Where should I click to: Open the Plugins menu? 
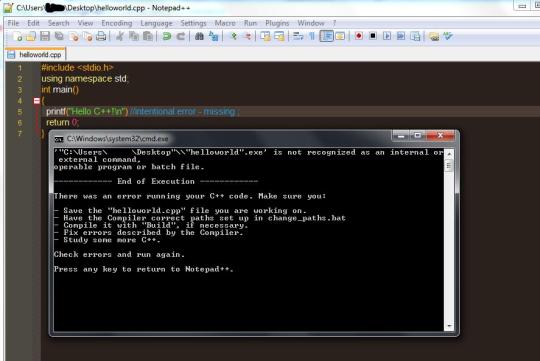277,23
